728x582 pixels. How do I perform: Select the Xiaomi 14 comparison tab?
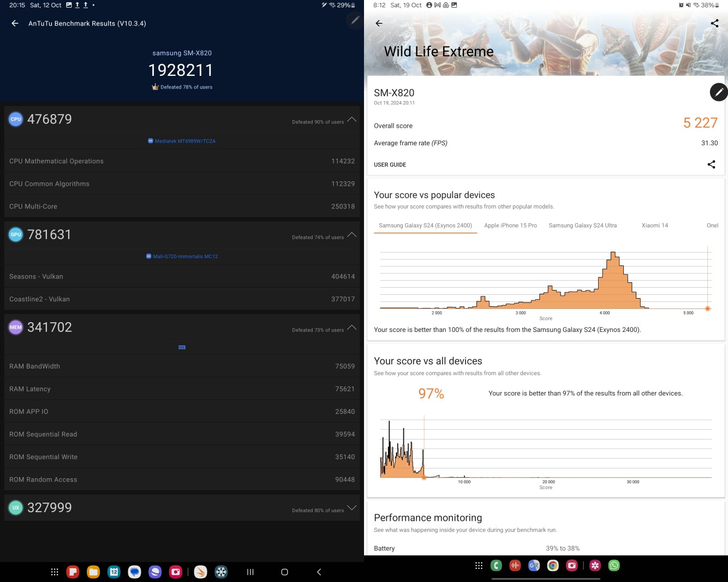[x=654, y=225]
